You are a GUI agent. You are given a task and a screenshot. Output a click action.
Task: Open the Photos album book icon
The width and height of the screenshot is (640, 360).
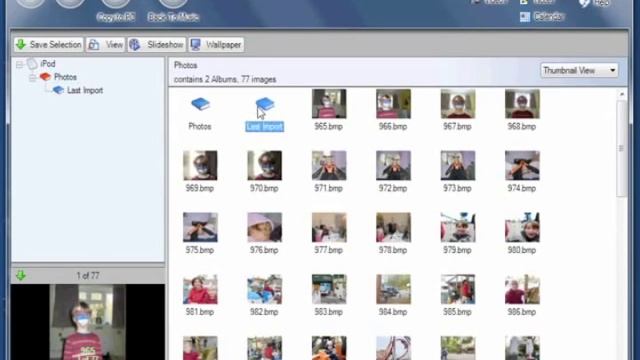(200, 104)
